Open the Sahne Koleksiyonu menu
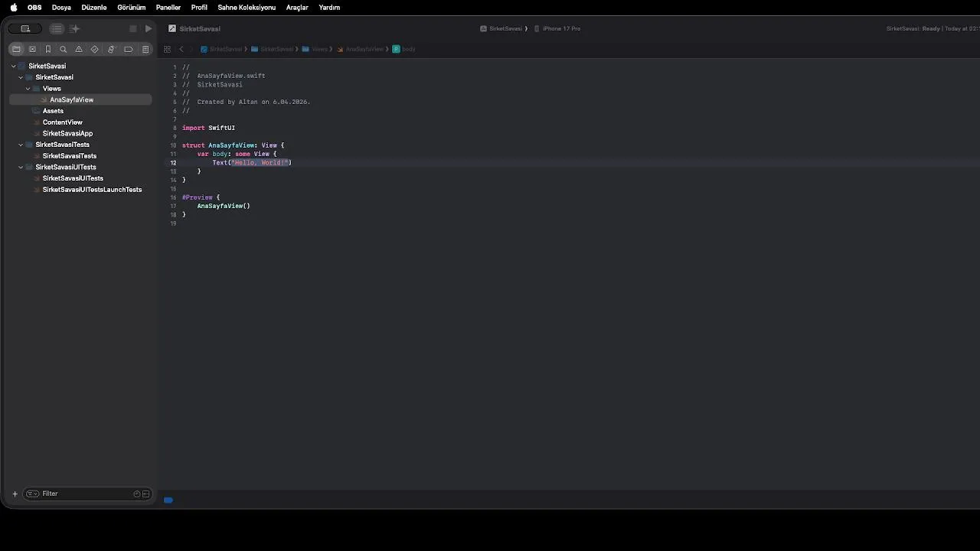 pos(247,8)
